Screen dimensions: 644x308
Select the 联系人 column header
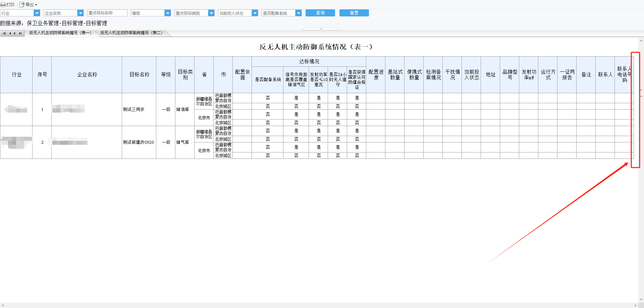pos(605,75)
